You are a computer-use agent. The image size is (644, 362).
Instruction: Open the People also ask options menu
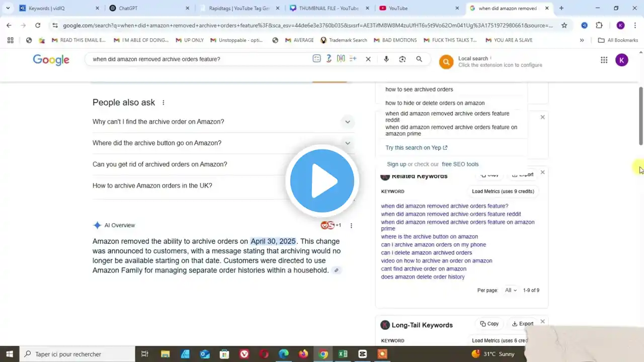(x=163, y=103)
